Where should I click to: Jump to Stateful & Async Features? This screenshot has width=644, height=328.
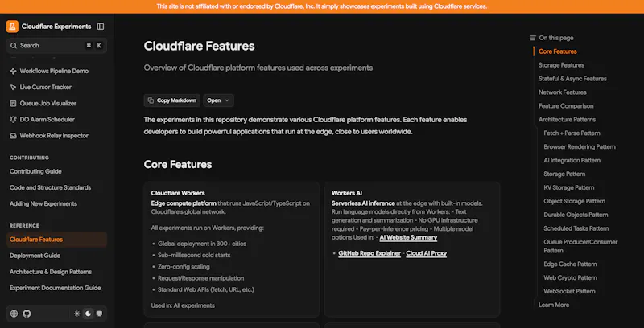(x=572, y=79)
